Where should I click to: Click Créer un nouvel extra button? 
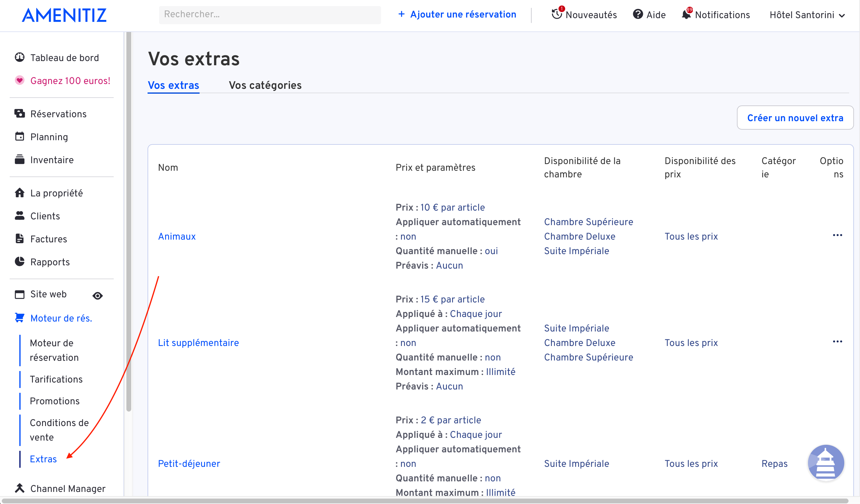point(795,118)
